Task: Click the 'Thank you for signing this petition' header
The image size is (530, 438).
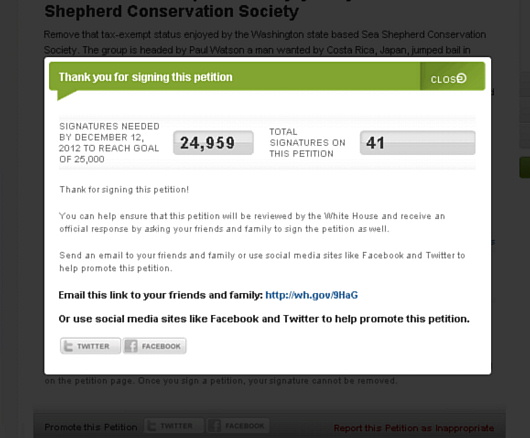Action: point(146,77)
